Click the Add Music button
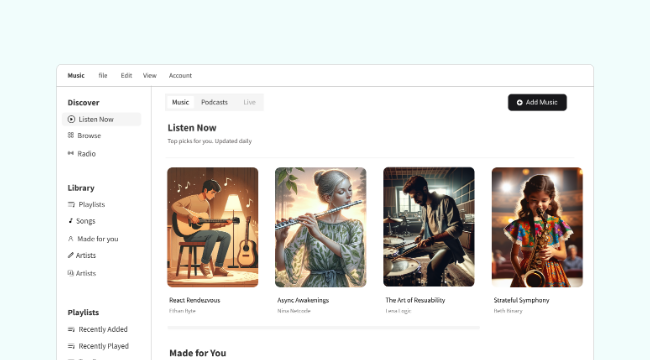 537,102
